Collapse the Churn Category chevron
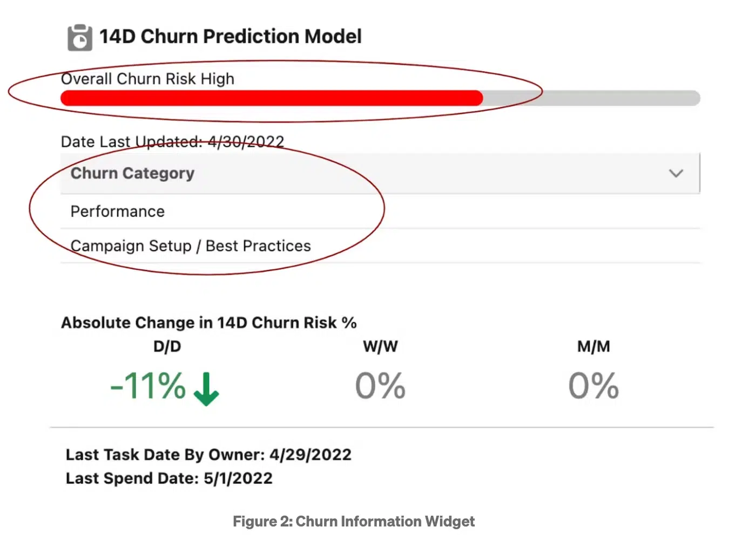 click(676, 173)
